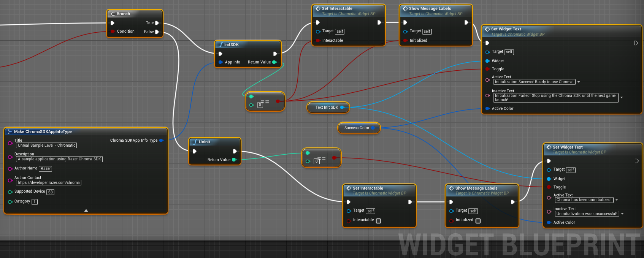Image resolution: width=644 pixels, height=258 pixels.
Task: Click the InitSDK function icon
Action: (x=220, y=44)
